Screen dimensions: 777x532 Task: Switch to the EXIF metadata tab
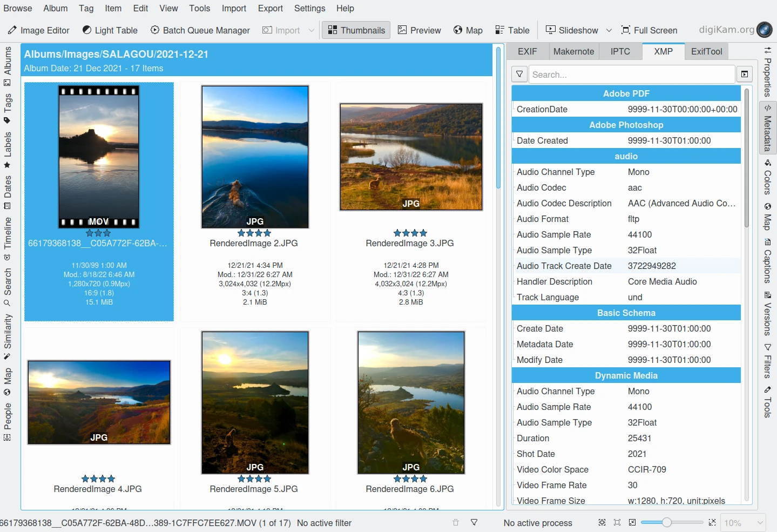pyautogui.click(x=527, y=51)
